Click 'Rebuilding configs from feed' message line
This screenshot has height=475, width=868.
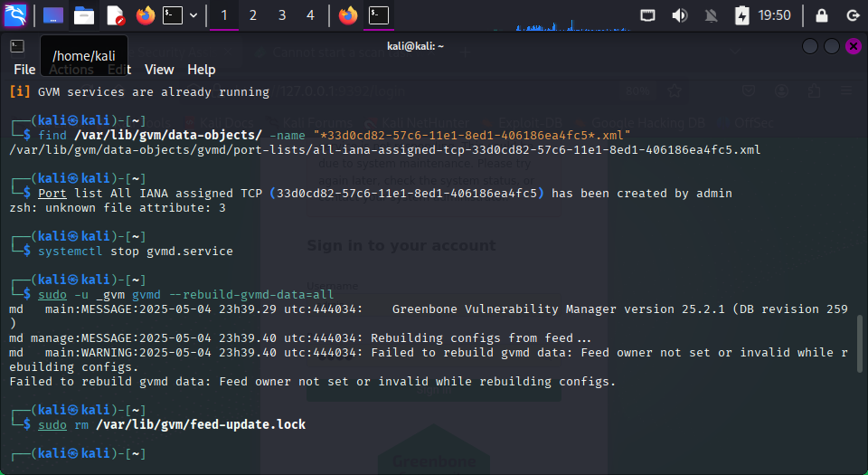coord(300,337)
